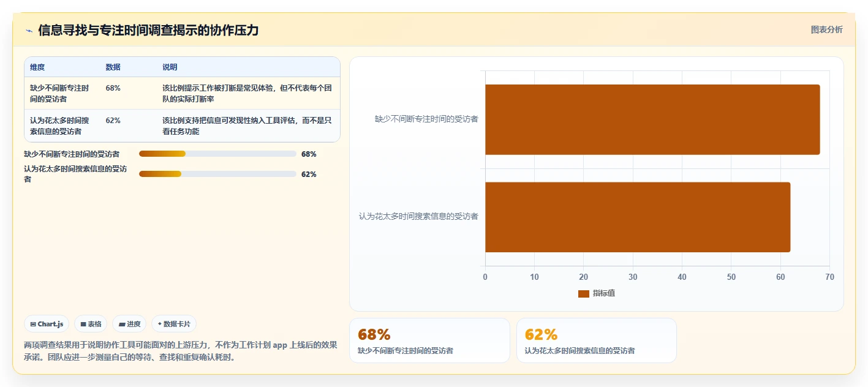The width and height of the screenshot is (868, 387).
Task: Click the 68% progress bar
Action: pyautogui.click(x=217, y=154)
